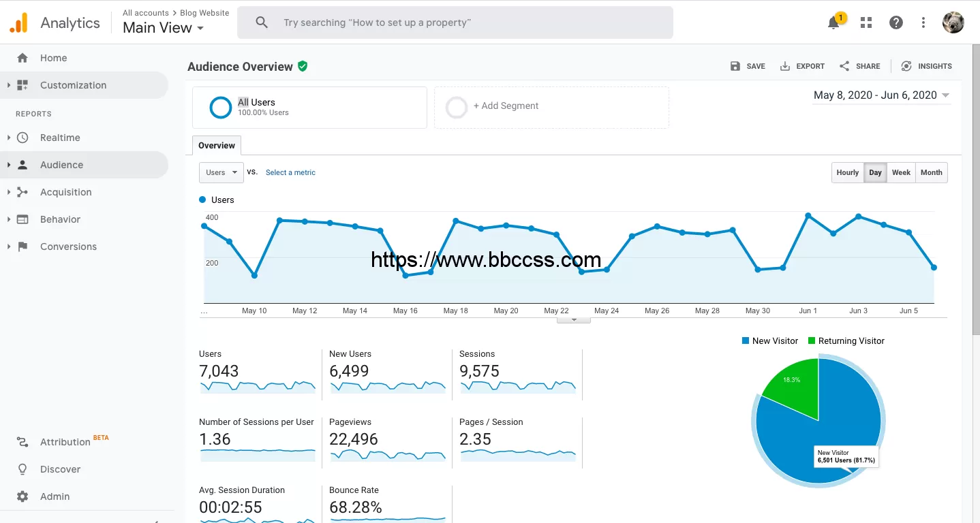
Task: Open the three-dot more options menu
Action: pyautogui.click(x=923, y=22)
